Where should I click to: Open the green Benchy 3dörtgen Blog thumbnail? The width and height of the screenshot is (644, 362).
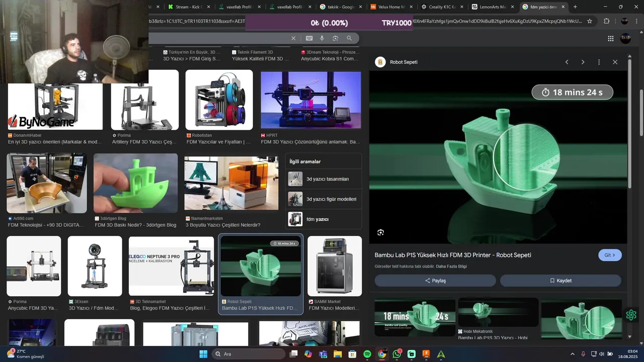pyautogui.click(x=136, y=183)
